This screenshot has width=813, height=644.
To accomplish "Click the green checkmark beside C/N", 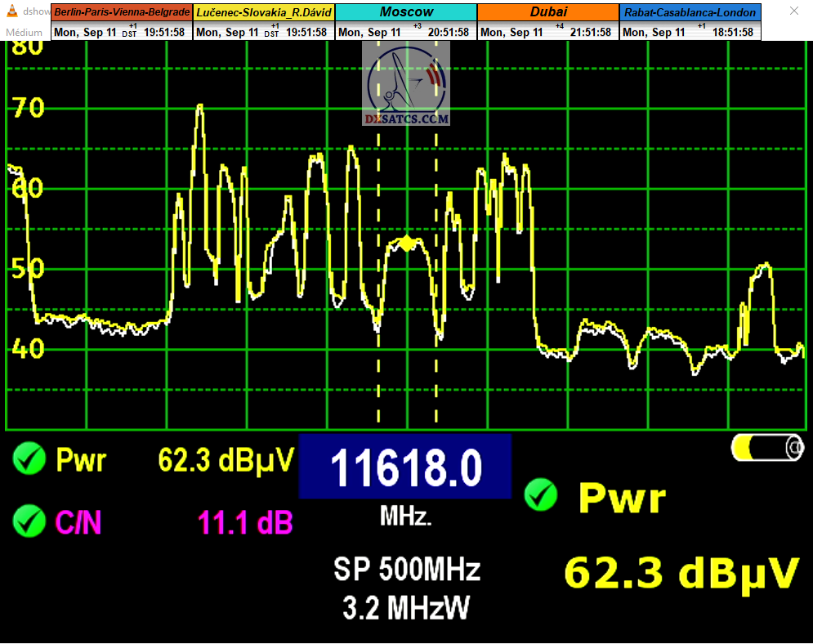I will tap(29, 521).
